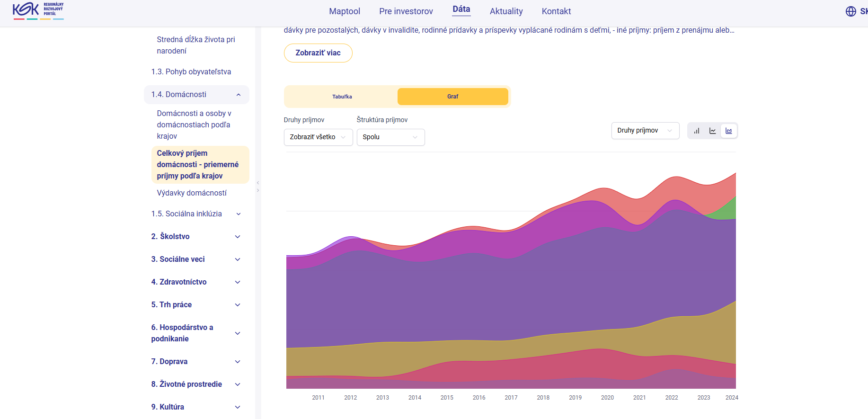Select the area chart view icon

tap(729, 131)
